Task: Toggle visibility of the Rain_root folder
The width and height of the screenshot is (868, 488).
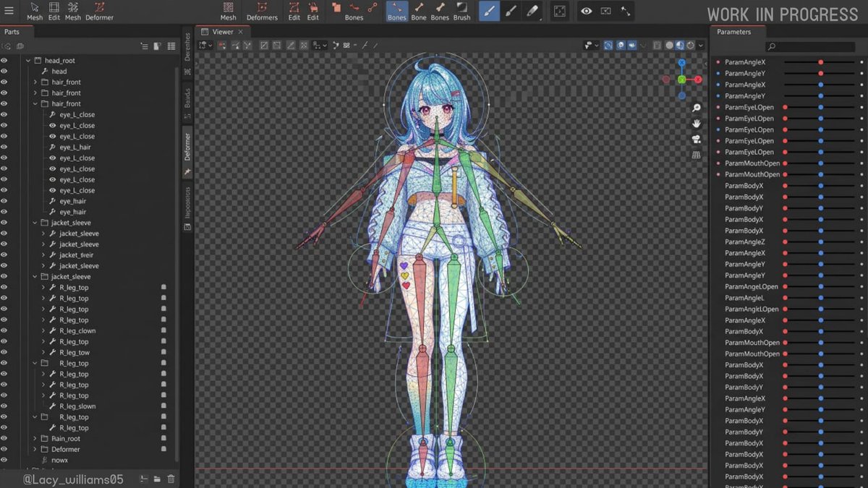Action: pos(4,439)
